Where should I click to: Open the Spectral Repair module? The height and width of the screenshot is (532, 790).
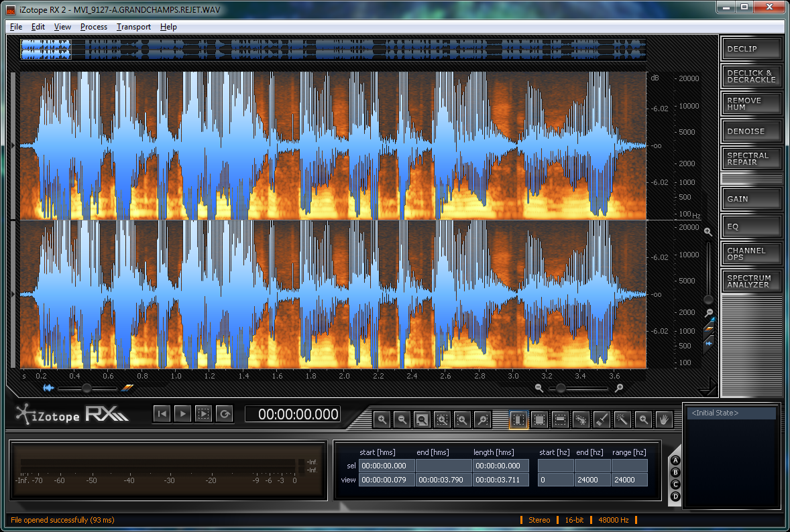[x=751, y=159]
